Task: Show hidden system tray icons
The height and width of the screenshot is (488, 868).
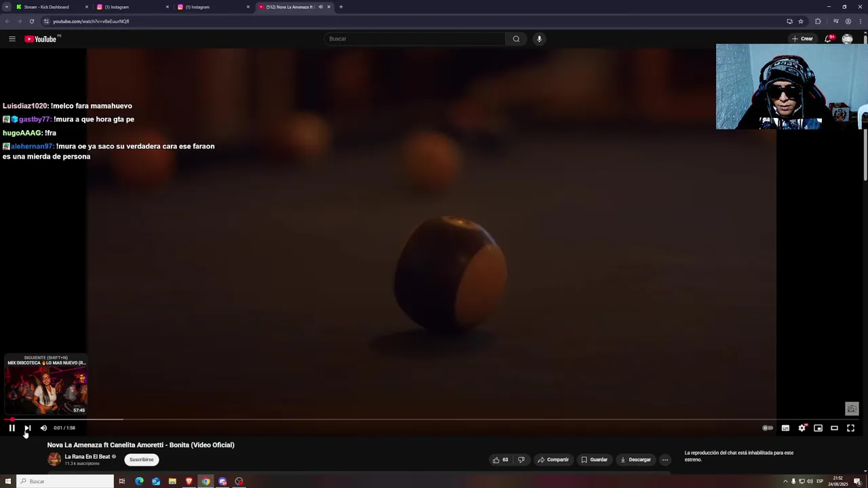Action: (x=785, y=481)
